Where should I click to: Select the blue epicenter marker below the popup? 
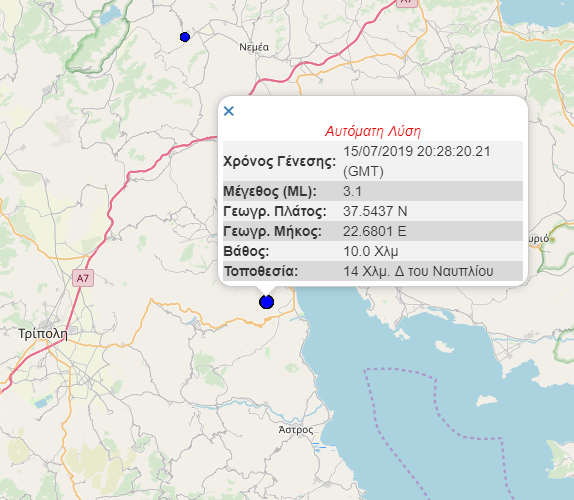tap(266, 302)
